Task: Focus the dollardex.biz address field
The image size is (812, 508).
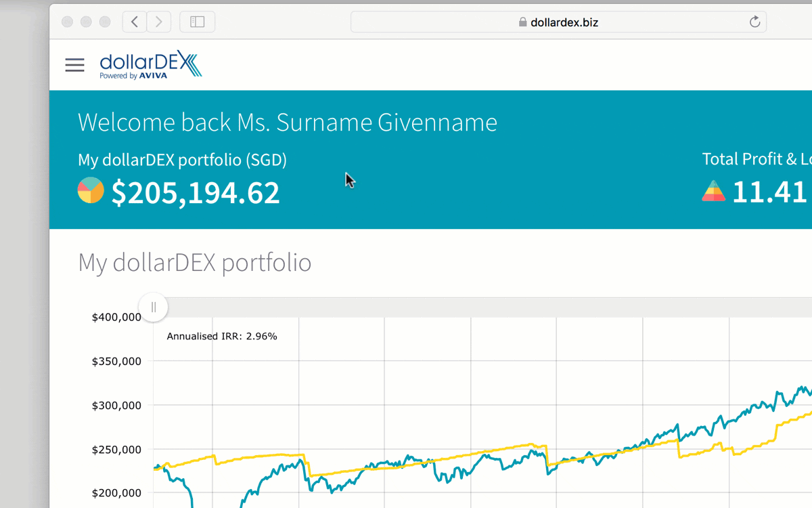Action: click(x=558, y=22)
